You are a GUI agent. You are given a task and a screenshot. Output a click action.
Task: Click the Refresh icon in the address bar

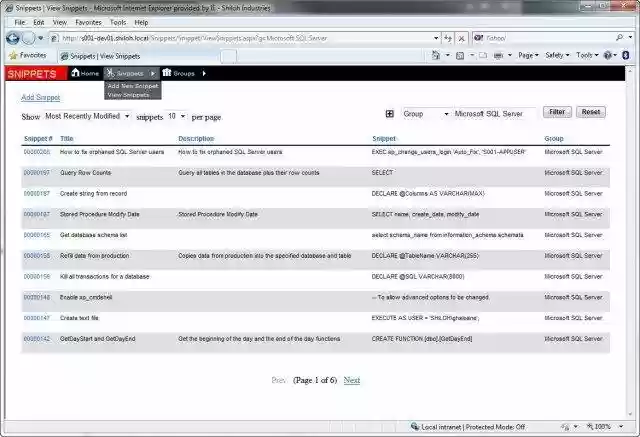(448, 38)
